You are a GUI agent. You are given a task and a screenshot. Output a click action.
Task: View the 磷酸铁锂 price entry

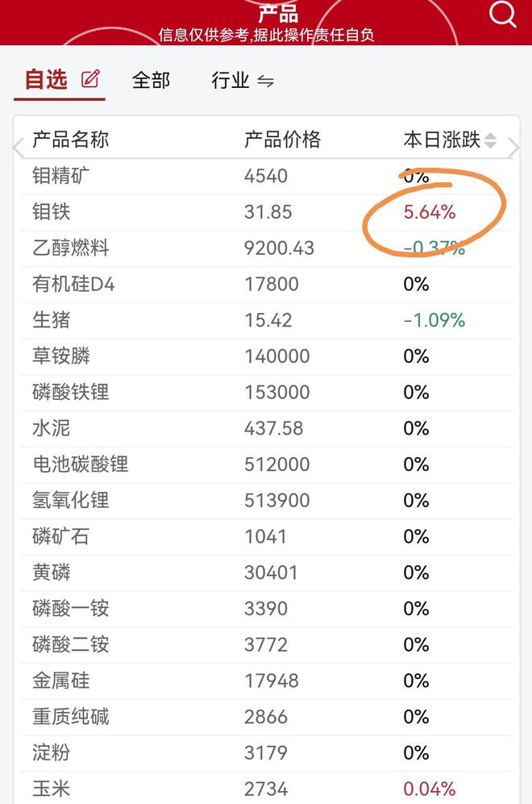pos(276,393)
